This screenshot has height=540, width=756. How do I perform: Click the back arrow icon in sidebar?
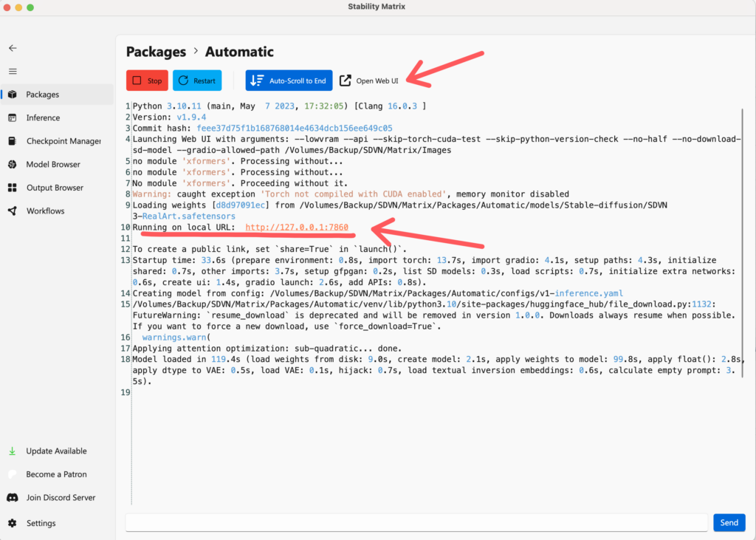point(13,48)
